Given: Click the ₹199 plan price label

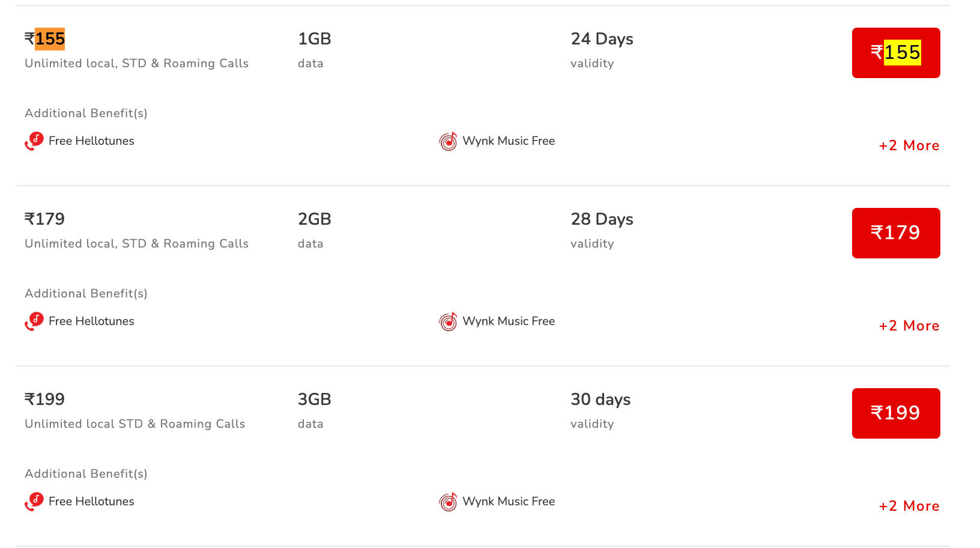Looking at the screenshot, I should pos(45,398).
